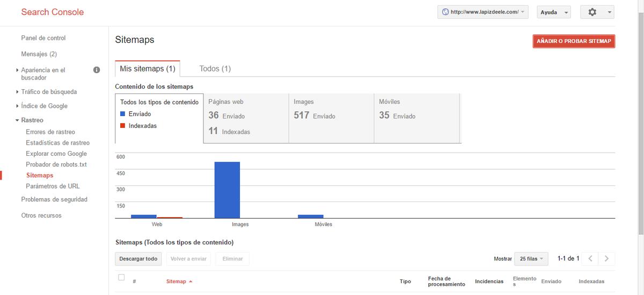The height and width of the screenshot is (295, 644).
Task: Click the blue Images bar in chart
Action: click(x=227, y=190)
